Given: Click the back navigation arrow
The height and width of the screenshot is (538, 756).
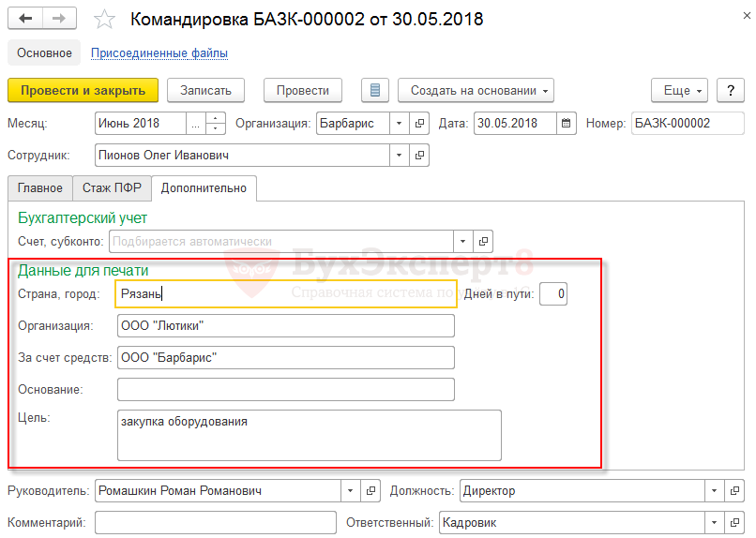Looking at the screenshot, I should click(25, 19).
